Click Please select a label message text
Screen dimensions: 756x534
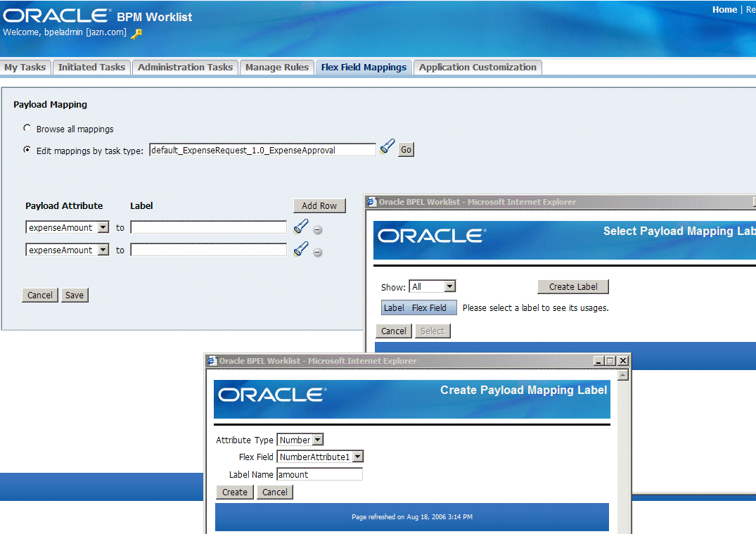pos(536,307)
